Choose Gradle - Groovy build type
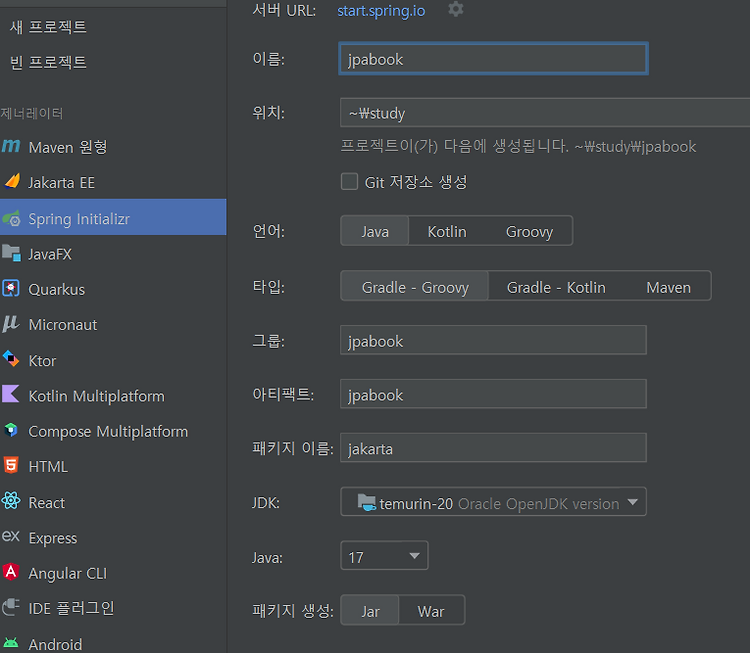The width and height of the screenshot is (750, 653). pyautogui.click(x=415, y=287)
